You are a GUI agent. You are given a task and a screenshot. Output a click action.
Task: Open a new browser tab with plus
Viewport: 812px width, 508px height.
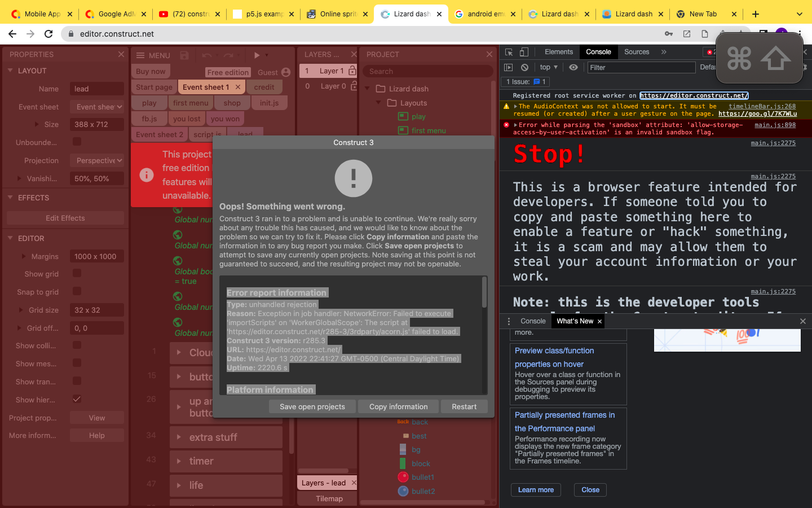pos(756,14)
